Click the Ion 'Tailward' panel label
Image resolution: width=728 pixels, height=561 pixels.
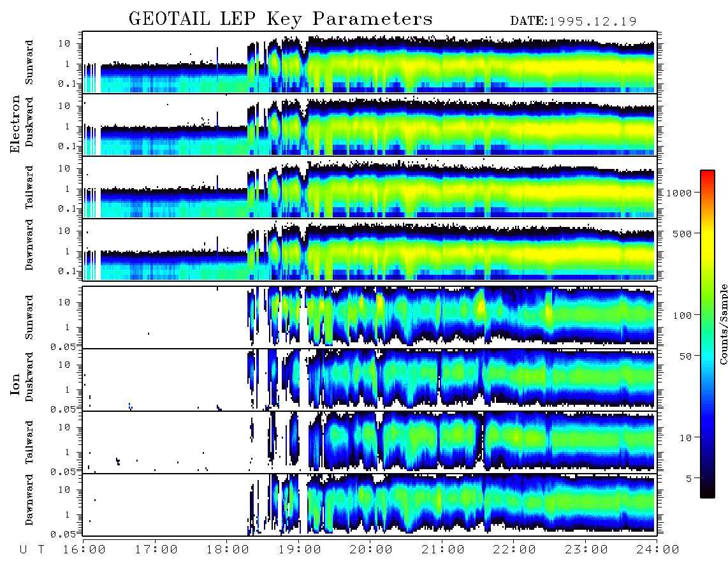point(29,442)
